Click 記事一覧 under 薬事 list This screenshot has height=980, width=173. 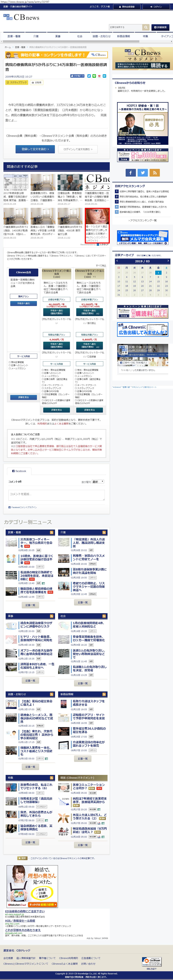point(30,681)
